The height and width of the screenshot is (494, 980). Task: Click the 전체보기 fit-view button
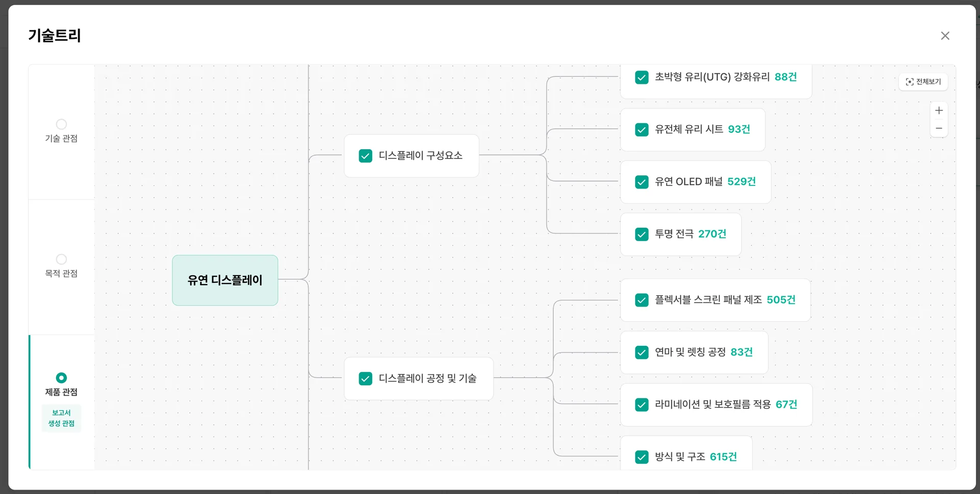[923, 82]
